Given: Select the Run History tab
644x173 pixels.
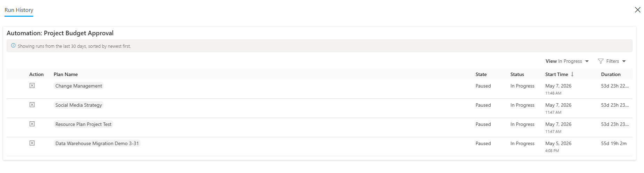Looking at the screenshot, I should click(x=19, y=10).
